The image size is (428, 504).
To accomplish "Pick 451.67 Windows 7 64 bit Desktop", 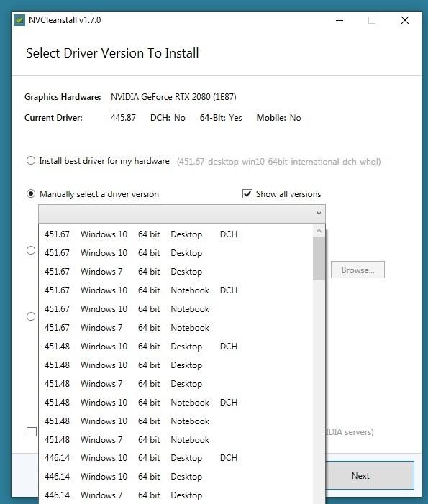I will 176,272.
